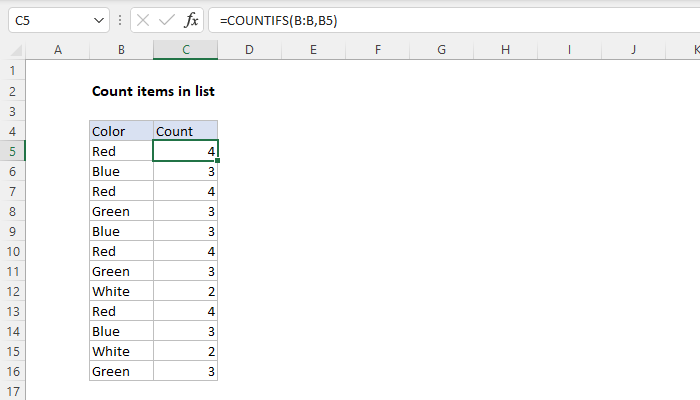This screenshot has width=700, height=400.
Task: Select cell B6 containing Blue
Action: [x=121, y=171]
